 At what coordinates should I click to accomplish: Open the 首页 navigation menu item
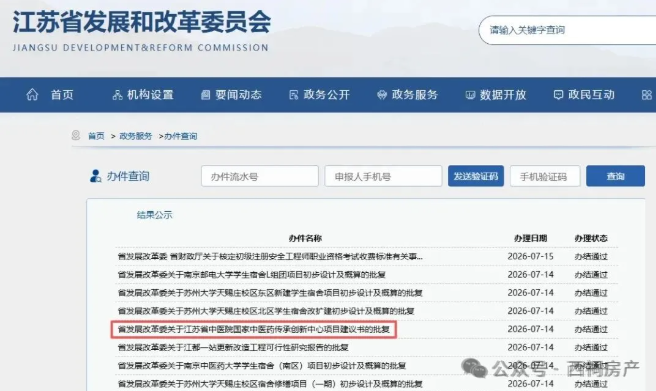coord(62,95)
